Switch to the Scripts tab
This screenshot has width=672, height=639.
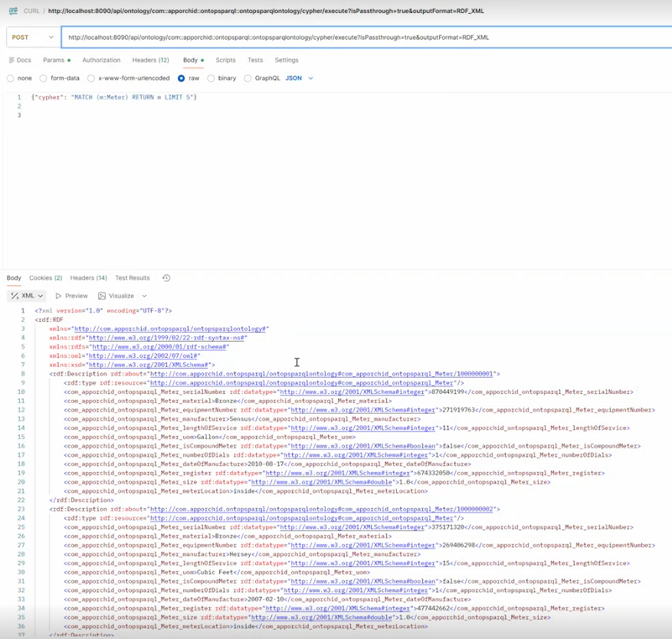[225, 60]
